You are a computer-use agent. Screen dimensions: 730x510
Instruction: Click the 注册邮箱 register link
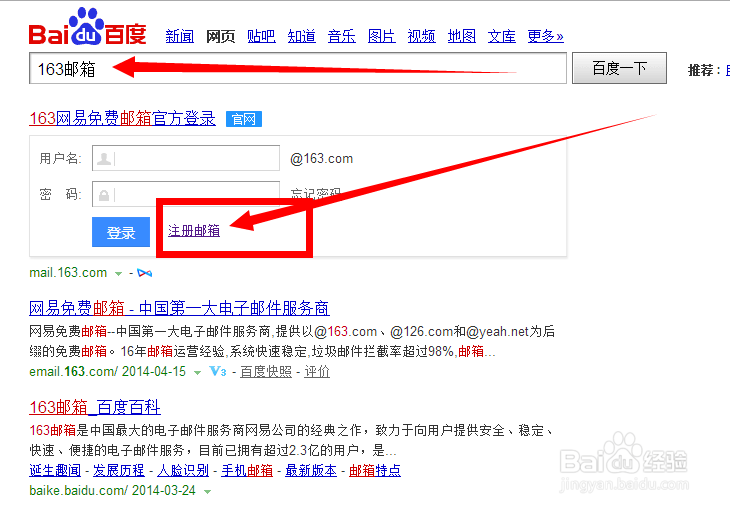tap(194, 231)
